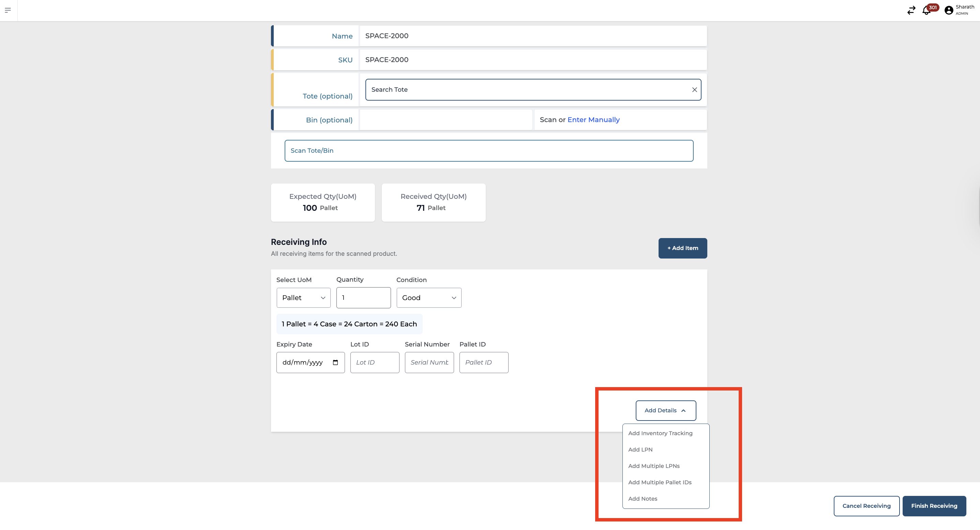Clear the Search Tote field with X
The width and height of the screenshot is (980, 530).
coord(694,90)
